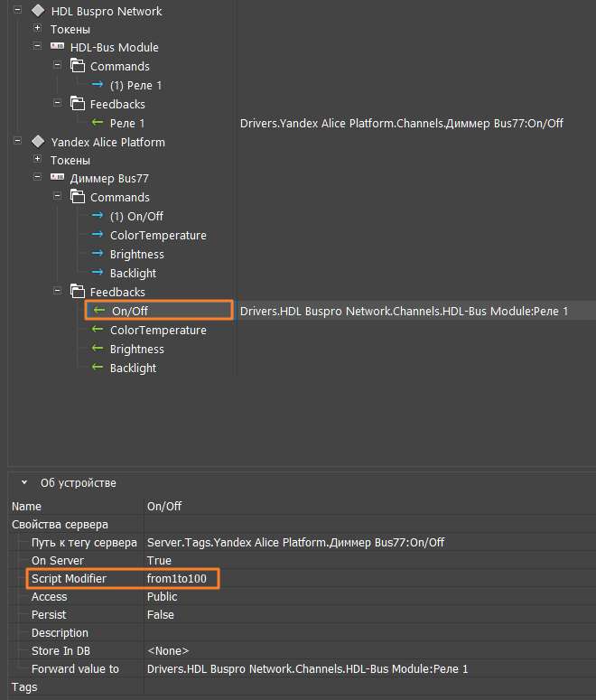Click the Access Public value field

coord(163,596)
